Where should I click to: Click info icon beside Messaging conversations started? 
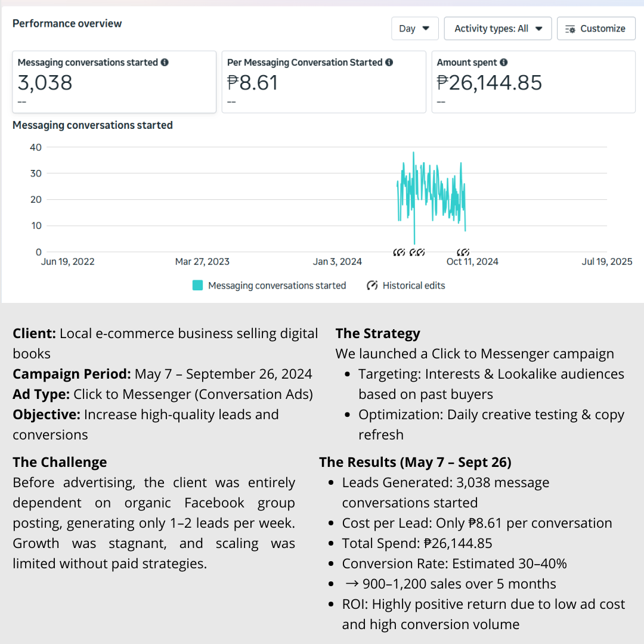[x=165, y=63]
